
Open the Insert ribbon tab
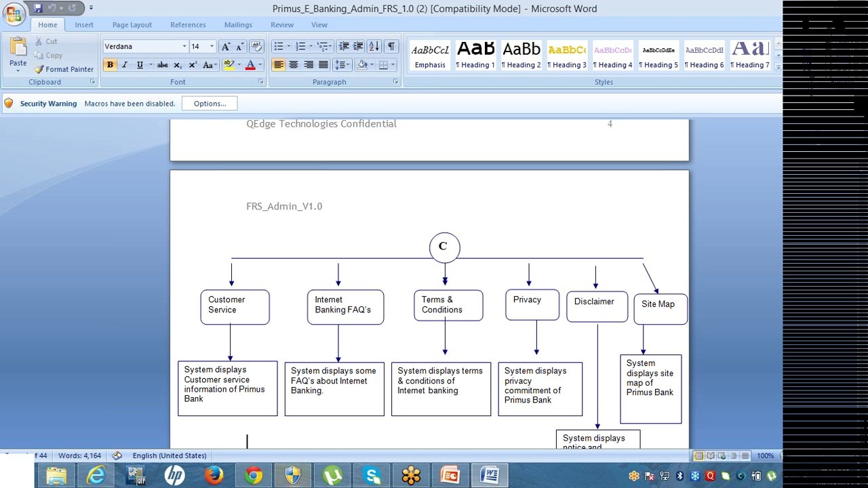[84, 24]
